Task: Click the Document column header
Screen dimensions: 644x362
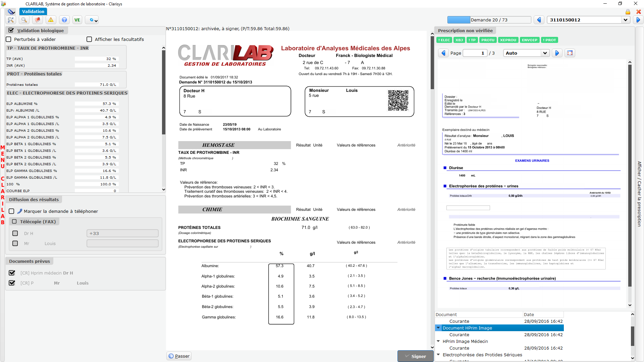Action: [x=479, y=314]
